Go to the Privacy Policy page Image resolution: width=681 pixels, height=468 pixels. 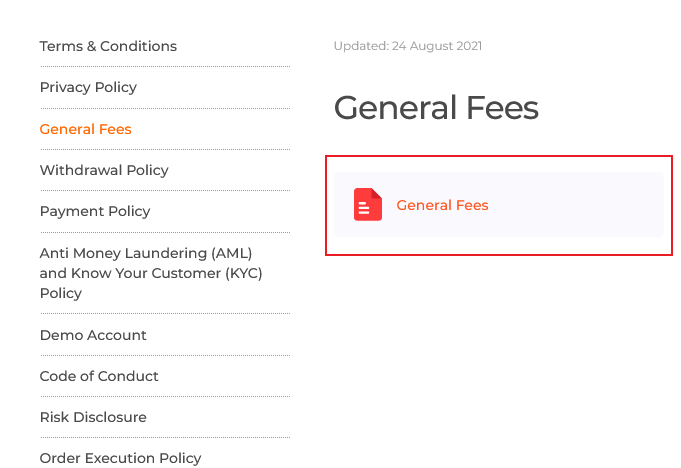[x=88, y=87]
